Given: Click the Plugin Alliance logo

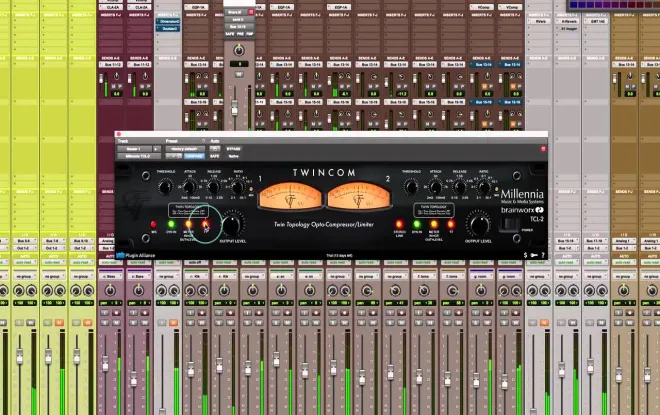Looking at the screenshot, I should click(x=136, y=255).
